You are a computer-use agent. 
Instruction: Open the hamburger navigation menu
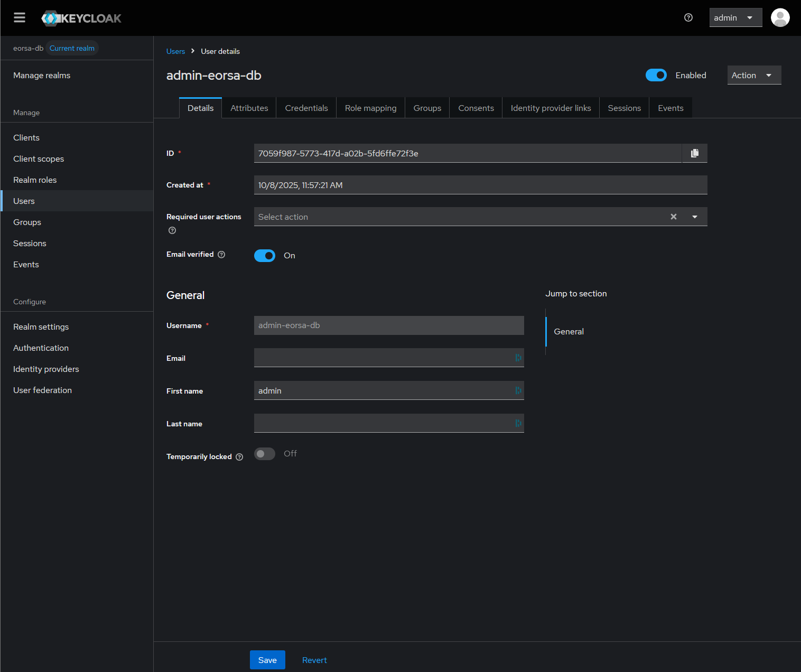click(20, 18)
